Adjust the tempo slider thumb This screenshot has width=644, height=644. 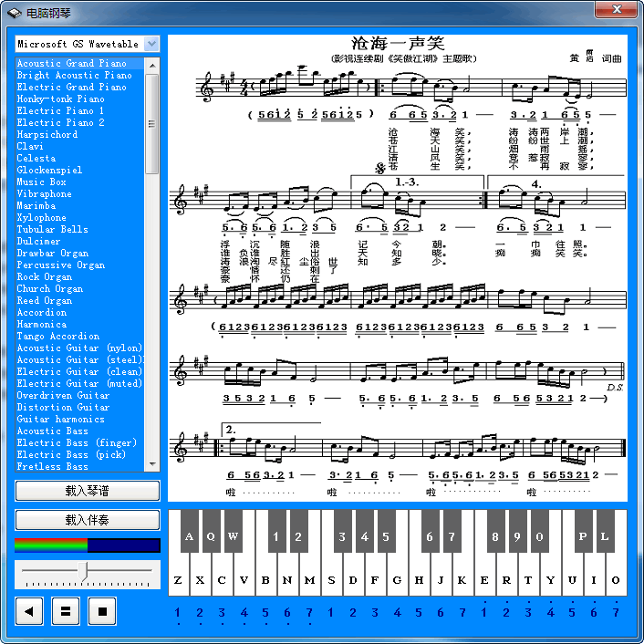[83, 571]
